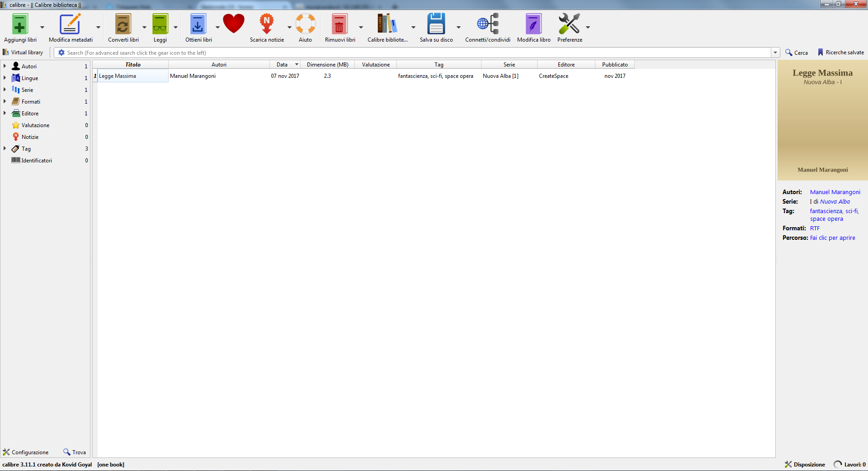The image size is (868, 471).
Task: Expand the Serie tree node
Action: (5, 90)
